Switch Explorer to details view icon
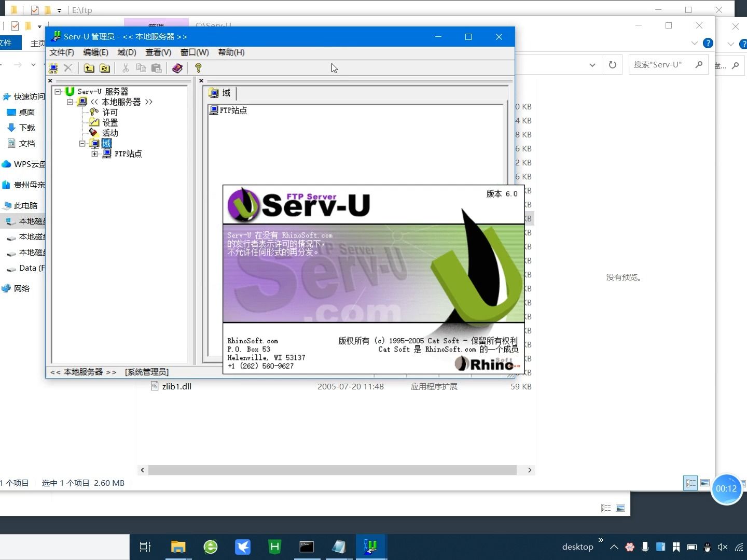The image size is (747, 560). (x=690, y=483)
